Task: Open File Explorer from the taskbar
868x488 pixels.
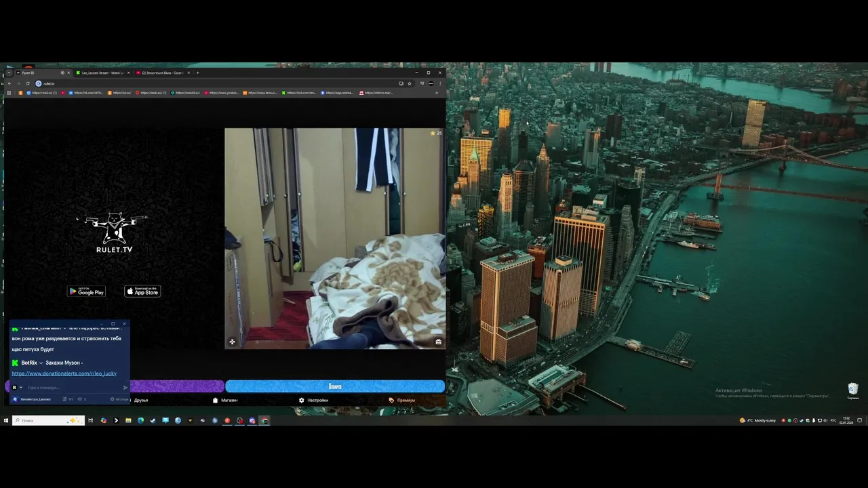Action: (x=128, y=420)
